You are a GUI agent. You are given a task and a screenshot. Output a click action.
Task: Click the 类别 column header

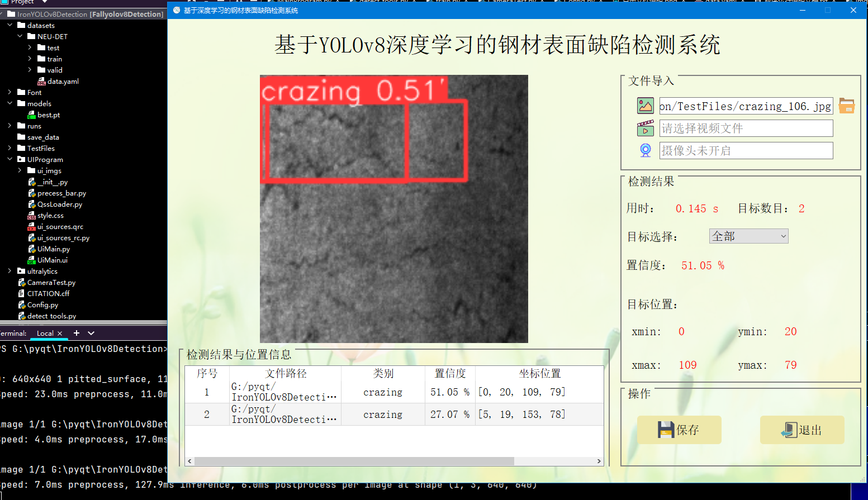[x=383, y=373]
